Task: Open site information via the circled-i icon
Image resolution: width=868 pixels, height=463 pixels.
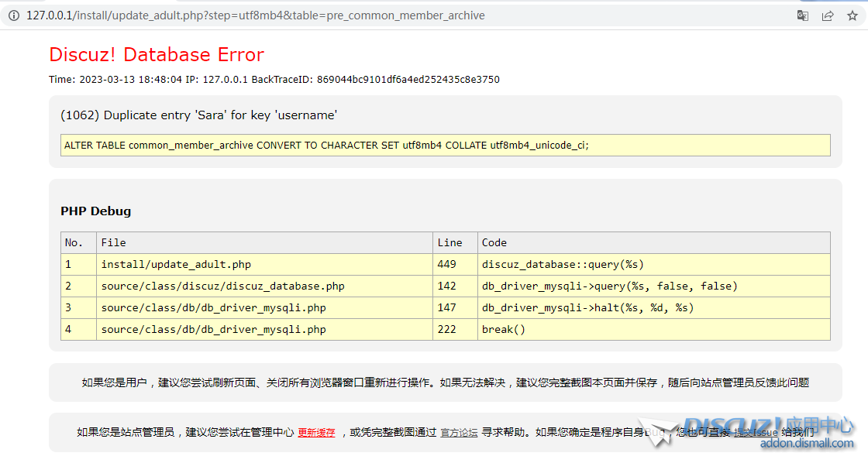Action: 12,15
